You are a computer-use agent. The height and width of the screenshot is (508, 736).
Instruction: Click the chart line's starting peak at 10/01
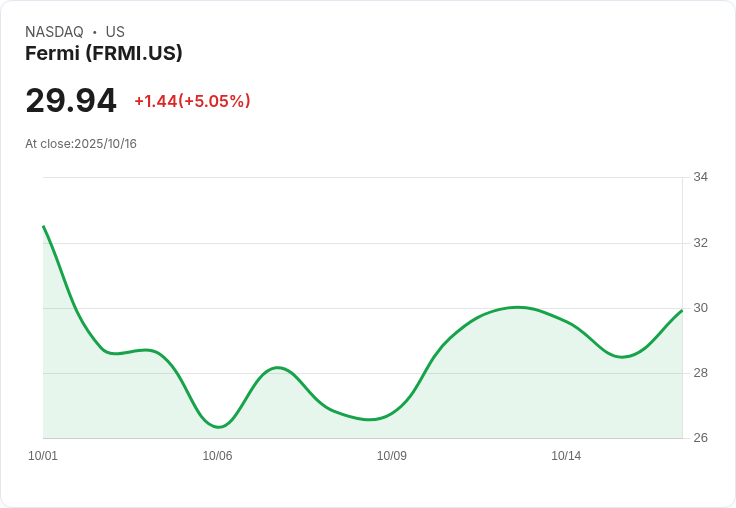[44, 227]
